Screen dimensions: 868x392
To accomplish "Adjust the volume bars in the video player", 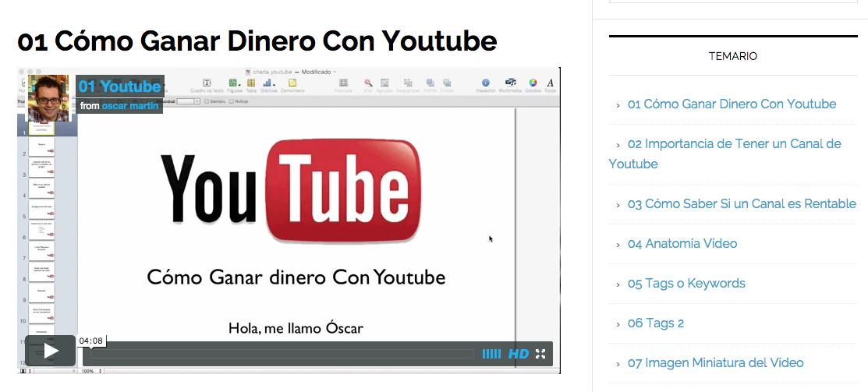I will point(491,354).
